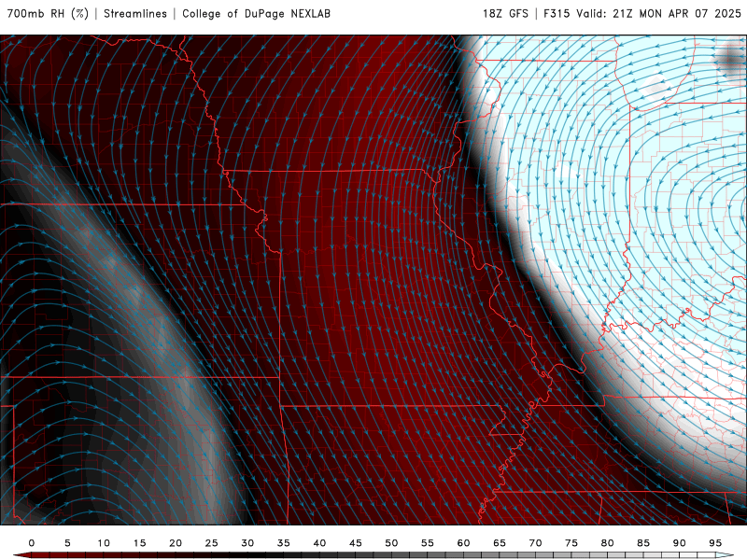Click the colorbar label '95'
This screenshot has height=560, width=747.
click(715, 543)
